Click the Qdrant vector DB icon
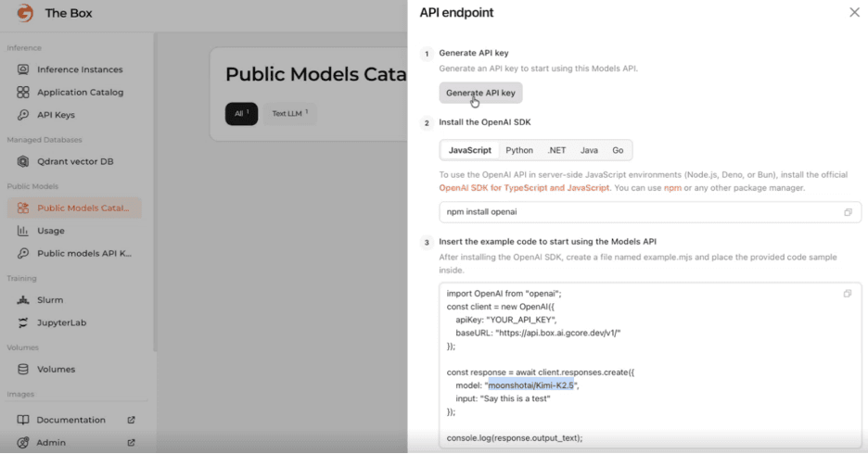Viewport: 868px width, 454px height. point(23,161)
